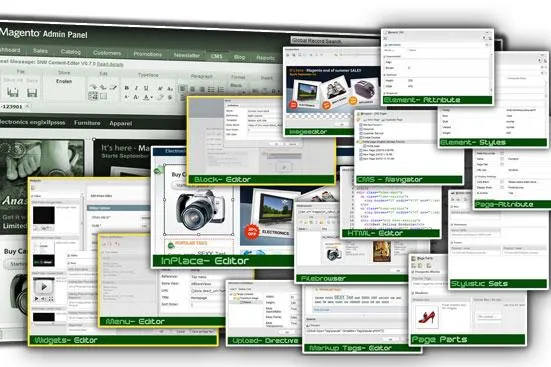Click the sales banner in Image editor

pyautogui.click(x=332, y=90)
